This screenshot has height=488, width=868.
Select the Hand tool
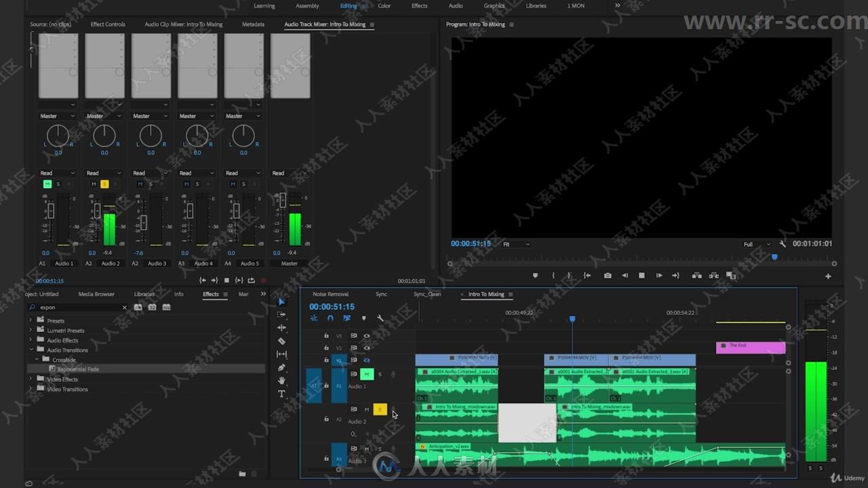coord(282,380)
